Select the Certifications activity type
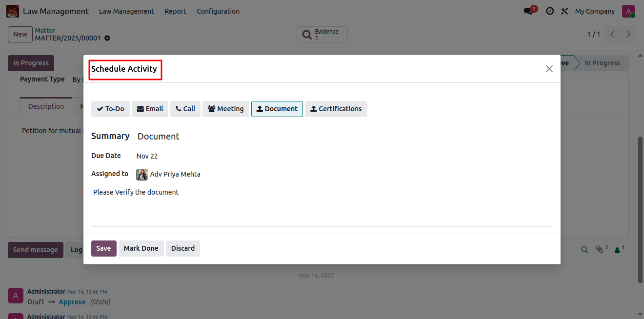This screenshot has width=644, height=319. (x=336, y=109)
